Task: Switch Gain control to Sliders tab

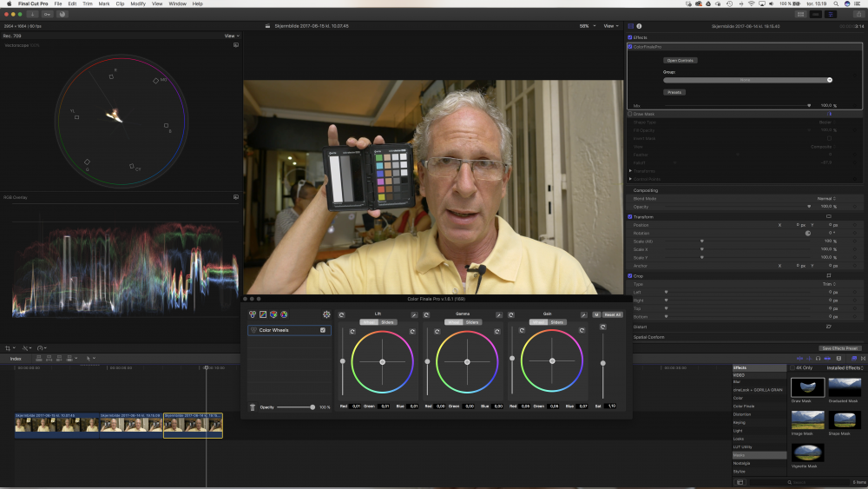Action: (556, 322)
